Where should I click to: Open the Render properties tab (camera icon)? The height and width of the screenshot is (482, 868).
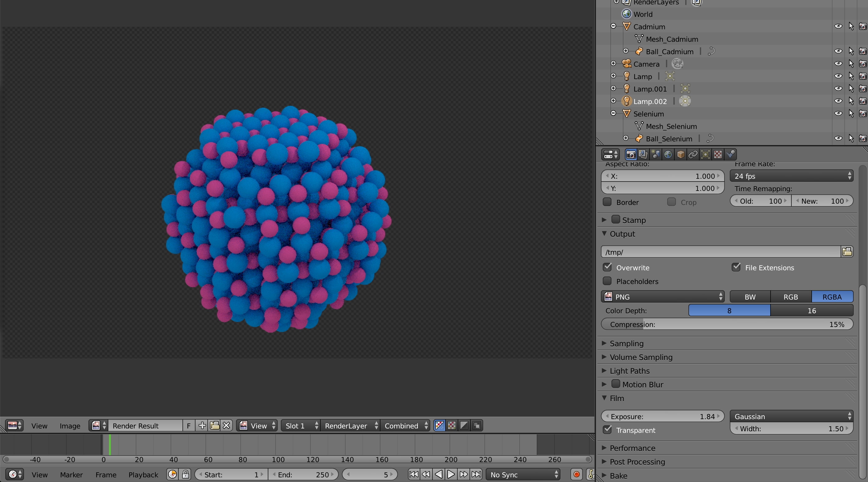pyautogui.click(x=630, y=154)
